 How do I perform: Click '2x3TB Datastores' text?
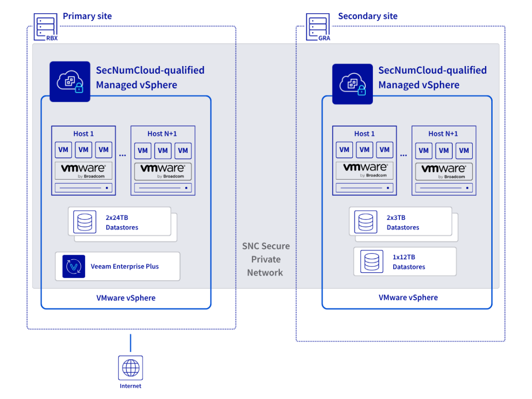point(403,222)
